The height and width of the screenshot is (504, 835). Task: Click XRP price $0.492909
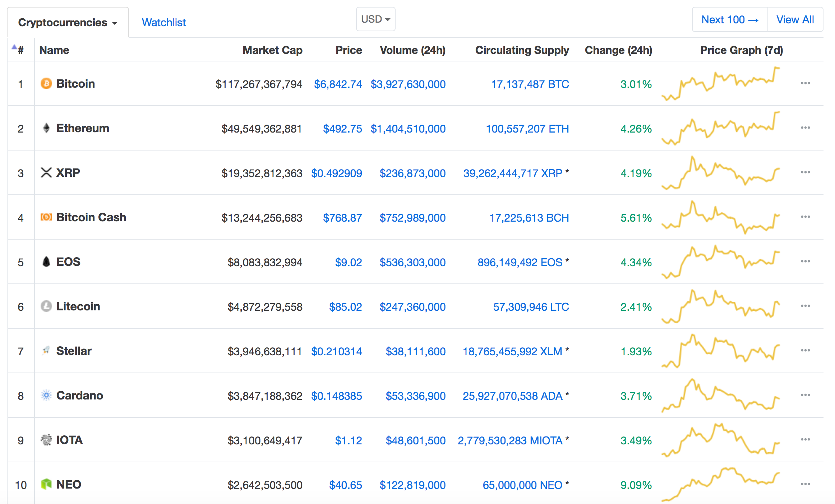[337, 173]
